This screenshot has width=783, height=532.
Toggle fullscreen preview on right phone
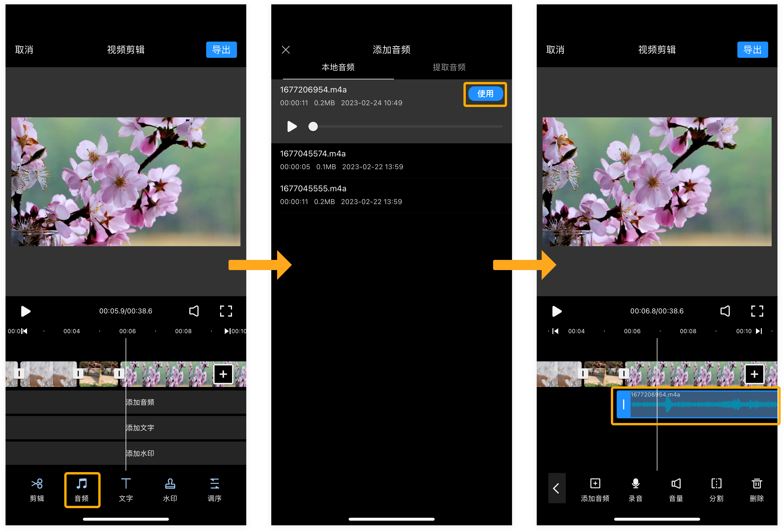click(757, 311)
